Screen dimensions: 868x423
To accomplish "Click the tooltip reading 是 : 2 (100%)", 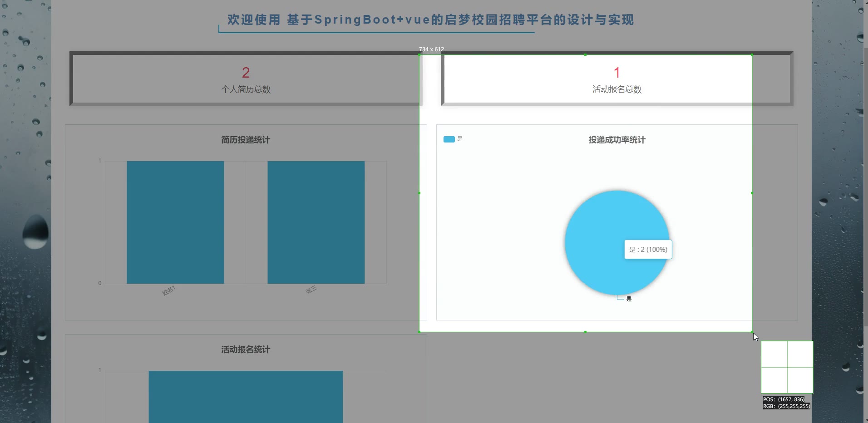I will coord(648,250).
